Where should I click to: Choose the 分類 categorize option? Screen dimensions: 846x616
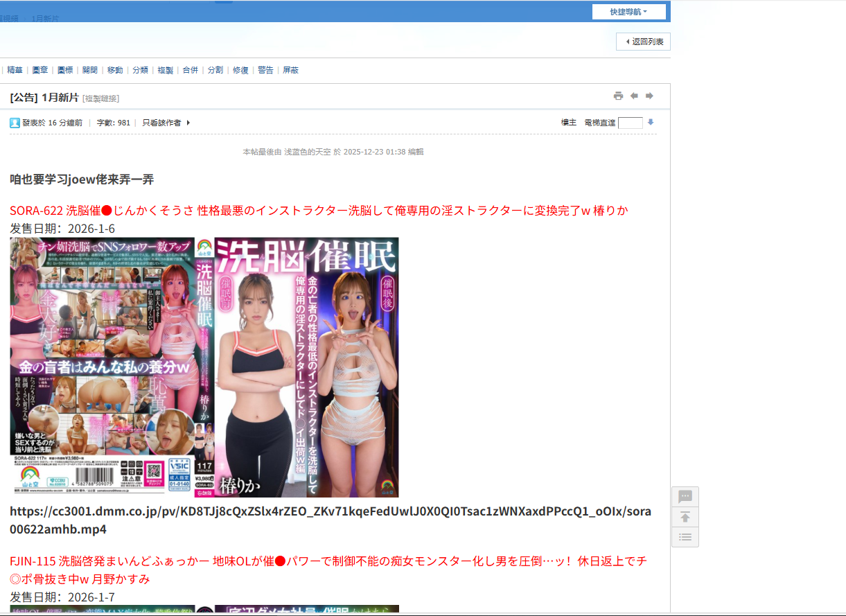140,70
